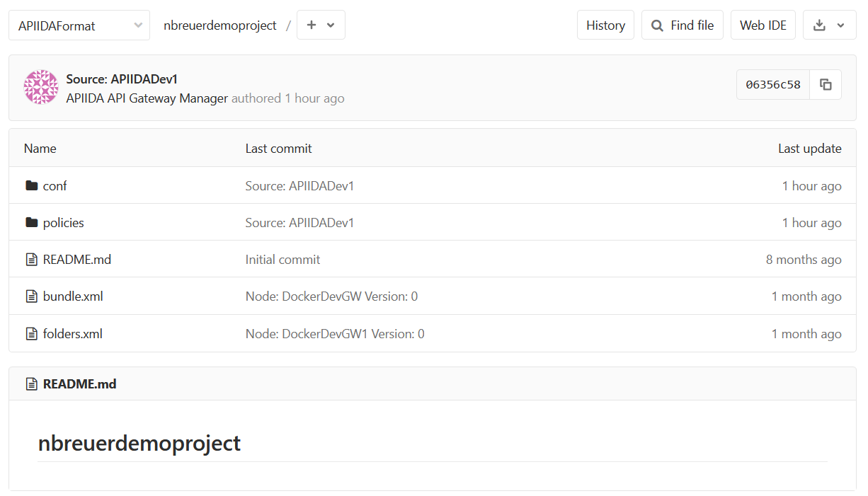This screenshot has width=868, height=496.
Task: Open the nbreuerdemoproject breadcrumb link
Action: click(220, 25)
